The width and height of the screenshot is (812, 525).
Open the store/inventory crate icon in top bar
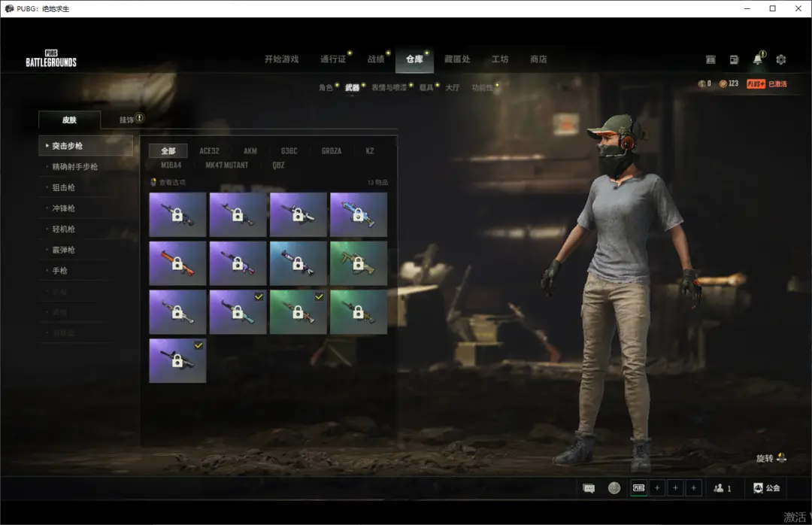tap(710, 59)
